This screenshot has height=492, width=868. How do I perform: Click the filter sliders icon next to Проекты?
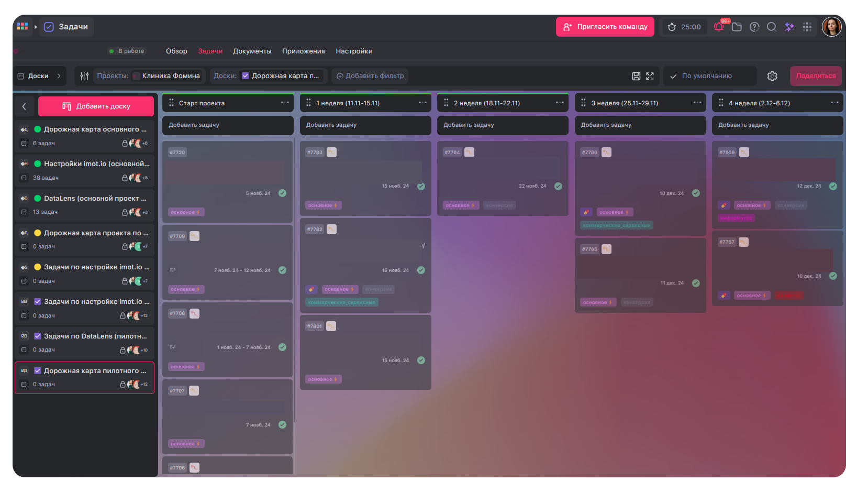(x=84, y=76)
